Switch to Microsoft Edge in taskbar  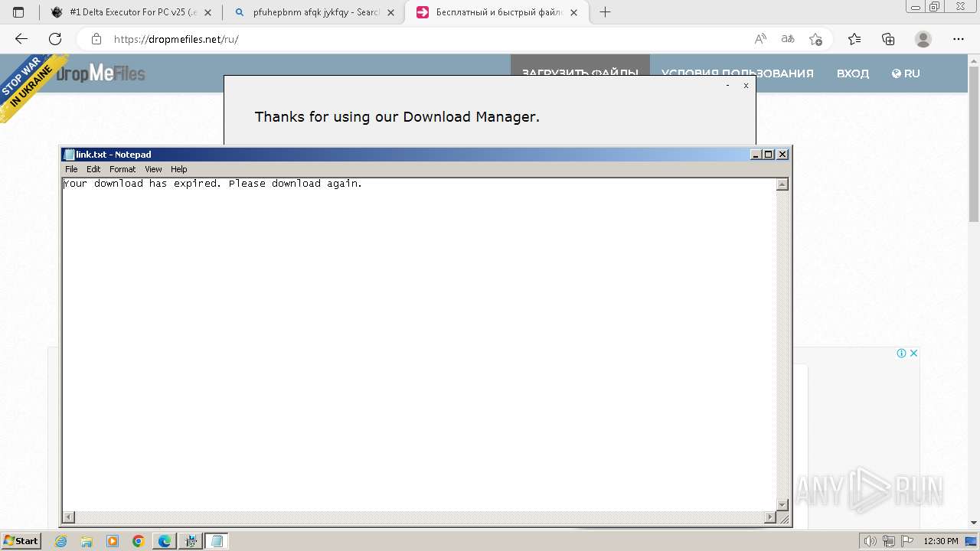coord(165,541)
